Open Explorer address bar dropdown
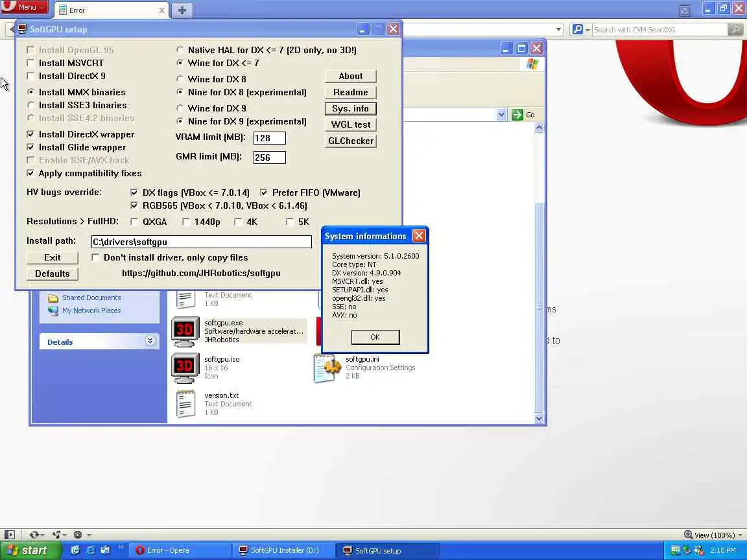The width and height of the screenshot is (747, 560). (x=501, y=115)
